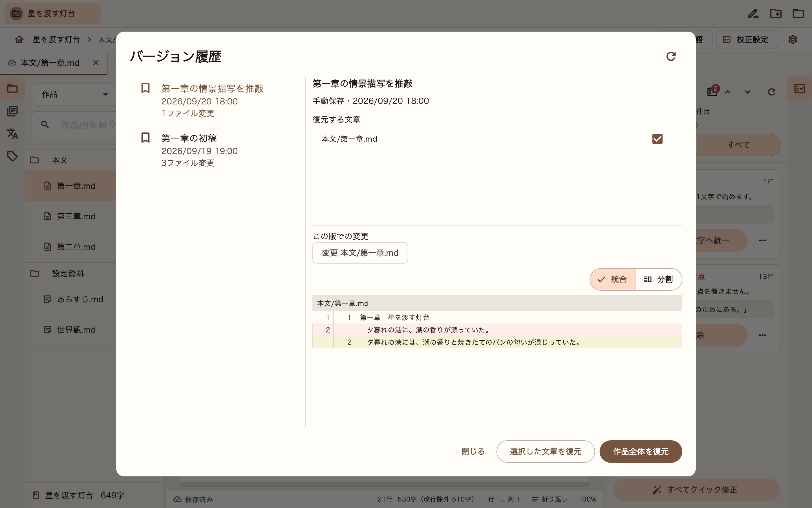Open the 作品 dropdown
Viewport: 812px width, 508px height.
click(x=74, y=95)
